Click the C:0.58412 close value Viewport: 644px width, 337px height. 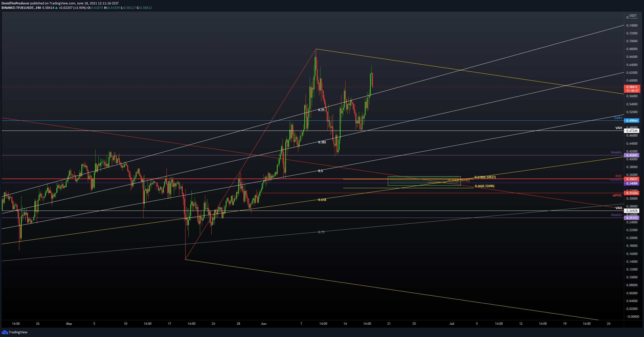(144, 8)
